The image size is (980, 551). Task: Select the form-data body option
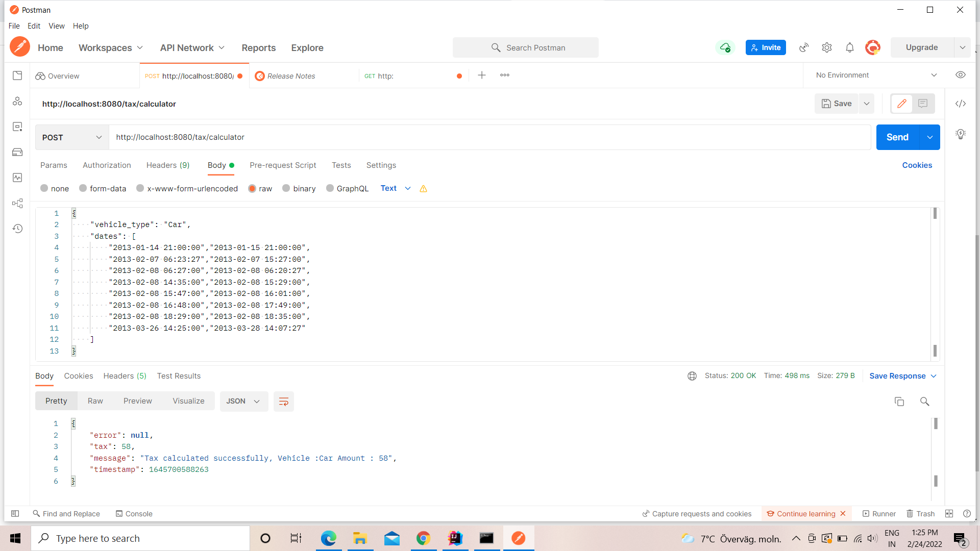83,188
